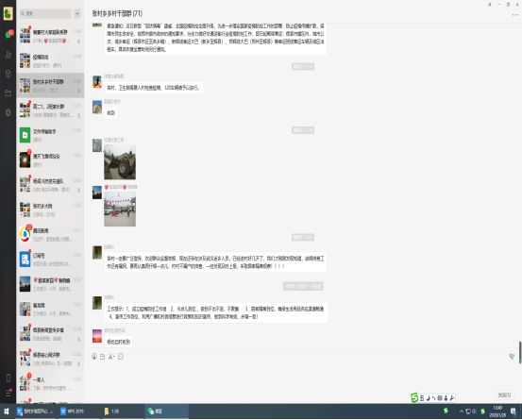Click the green Sogou S icon beside the clock
The width and height of the screenshot is (522, 420).
pyautogui.click(x=482, y=412)
